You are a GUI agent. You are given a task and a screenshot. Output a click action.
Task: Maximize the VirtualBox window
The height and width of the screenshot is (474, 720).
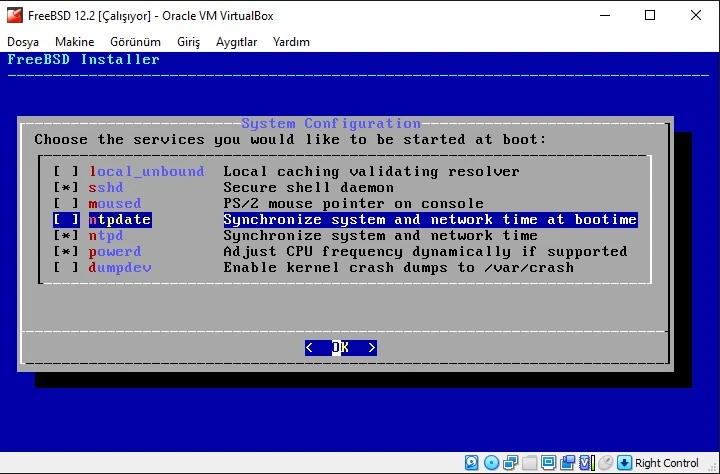(650, 15)
